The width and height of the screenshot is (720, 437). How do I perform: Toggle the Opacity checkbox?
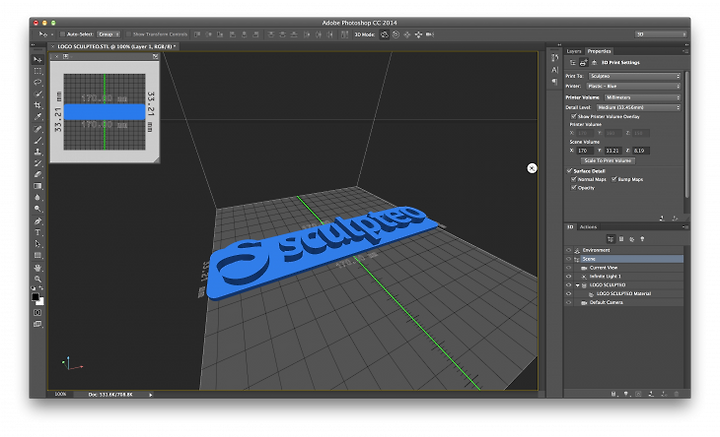point(574,188)
